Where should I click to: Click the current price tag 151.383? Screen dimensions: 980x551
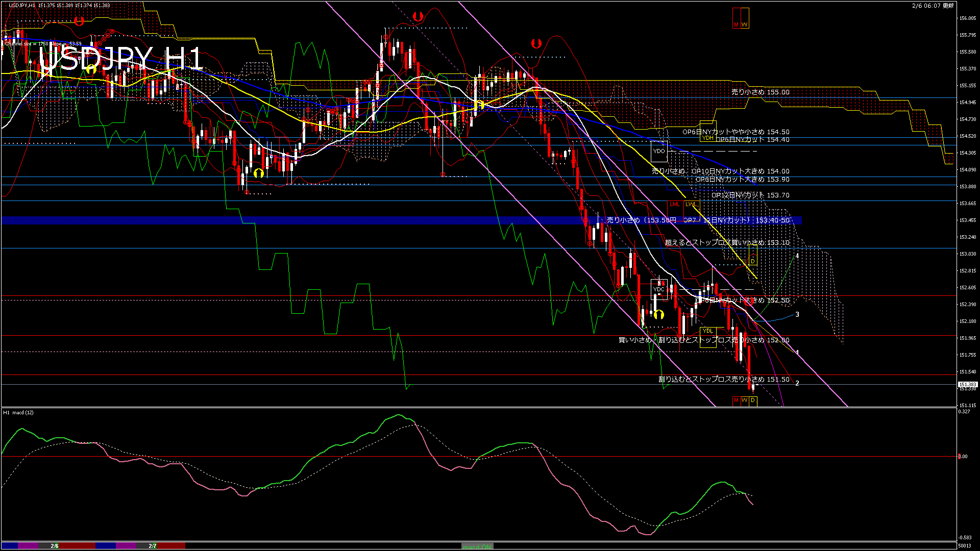pos(967,385)
